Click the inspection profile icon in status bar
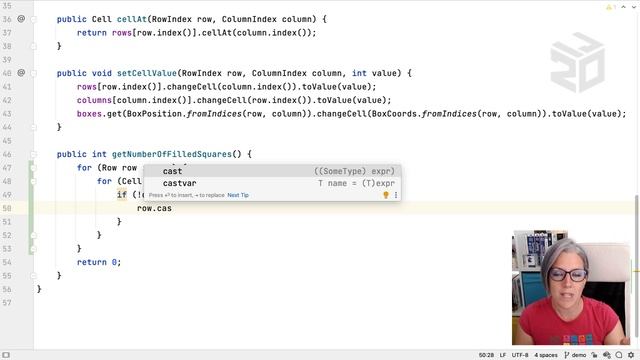This screenshot has height=360, width=640. pyautogui.click(x=607, y=355)
